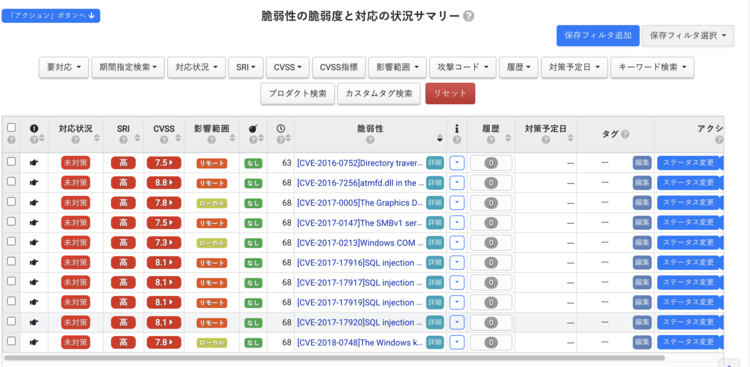Open CVE-2016-0752 Directory traversal link
Screen dimensions: 750x367
[x=360, y=163]
